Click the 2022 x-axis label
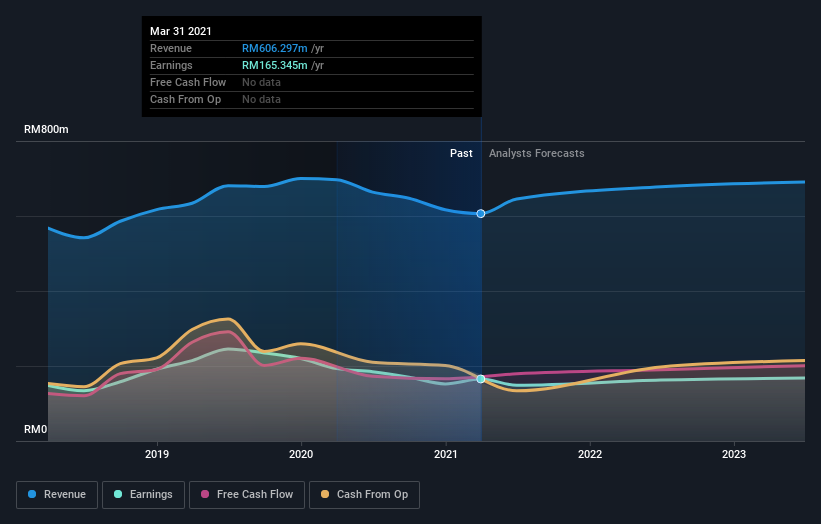The height and width of the screenshot is (524, 821). tap(590, 454)
